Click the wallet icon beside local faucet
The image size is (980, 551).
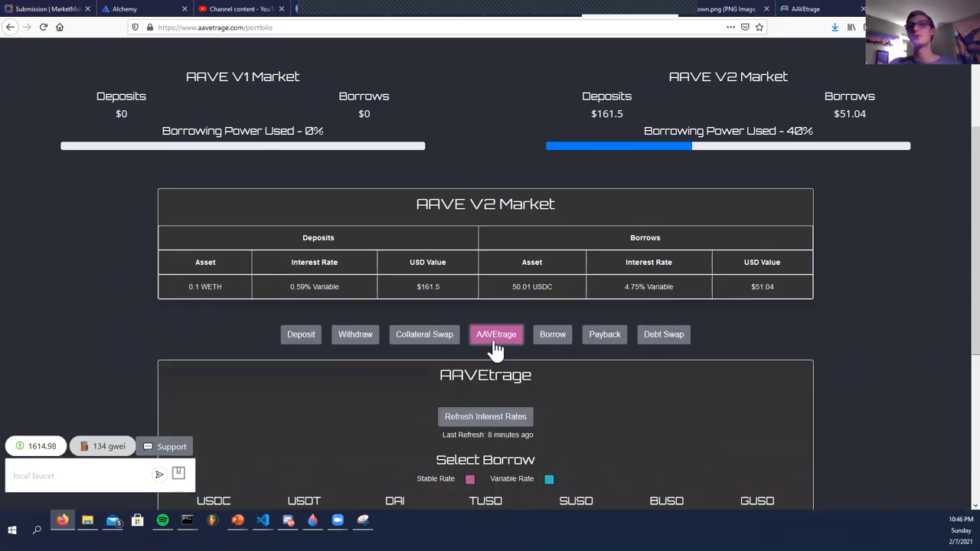pyautogui.click(x=178, y=473)
